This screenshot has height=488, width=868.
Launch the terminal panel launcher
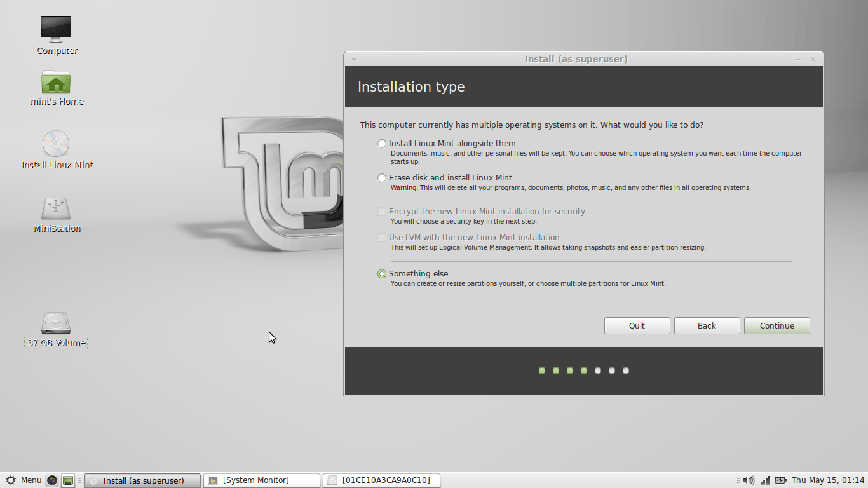68,480
